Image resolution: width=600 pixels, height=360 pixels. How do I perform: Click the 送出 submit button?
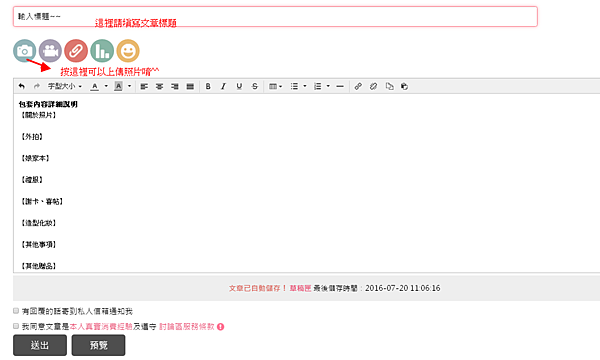point(40,345)
